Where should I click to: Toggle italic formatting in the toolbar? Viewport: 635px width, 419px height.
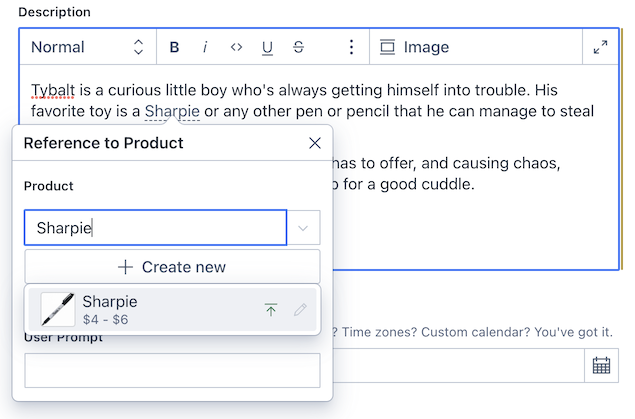pyautogui.click(x=205, y=47)
